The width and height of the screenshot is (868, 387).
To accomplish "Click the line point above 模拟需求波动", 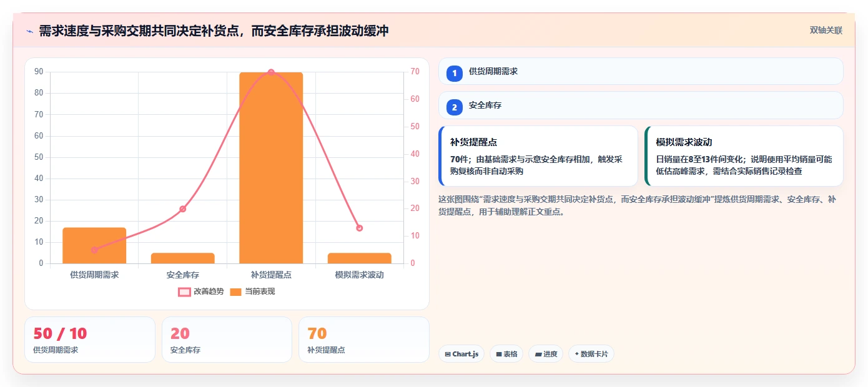I will click(360, 228).
